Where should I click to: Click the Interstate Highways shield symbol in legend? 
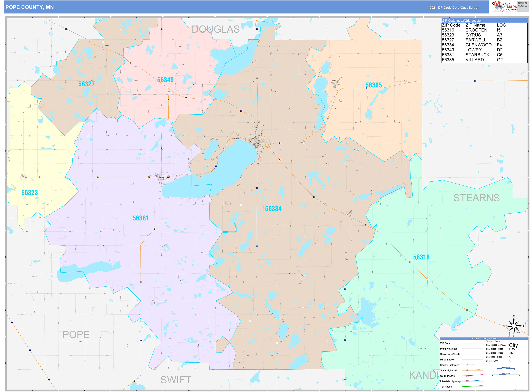point(467,381)
